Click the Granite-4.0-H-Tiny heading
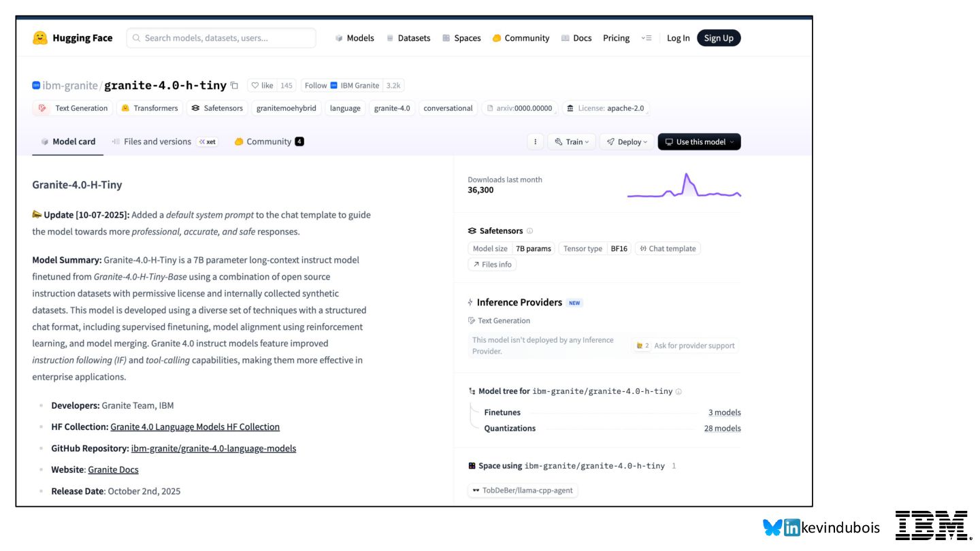This screenshot has height=551, width=980. tap(77, 184)
